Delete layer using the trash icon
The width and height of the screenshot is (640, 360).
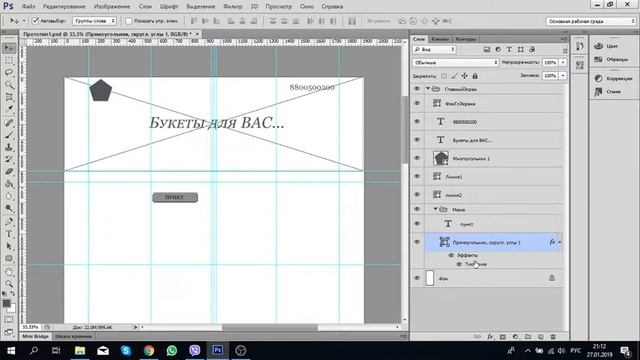(x=553, y=337)
